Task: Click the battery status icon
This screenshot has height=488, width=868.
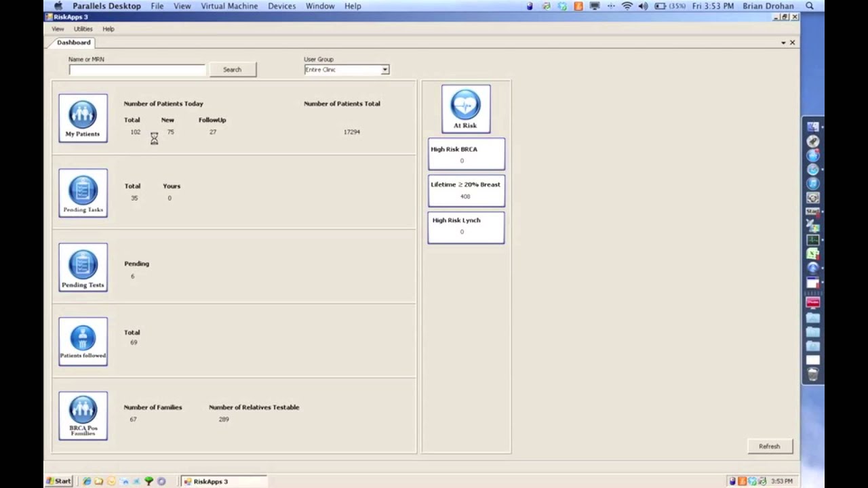Action: [660, 6]
